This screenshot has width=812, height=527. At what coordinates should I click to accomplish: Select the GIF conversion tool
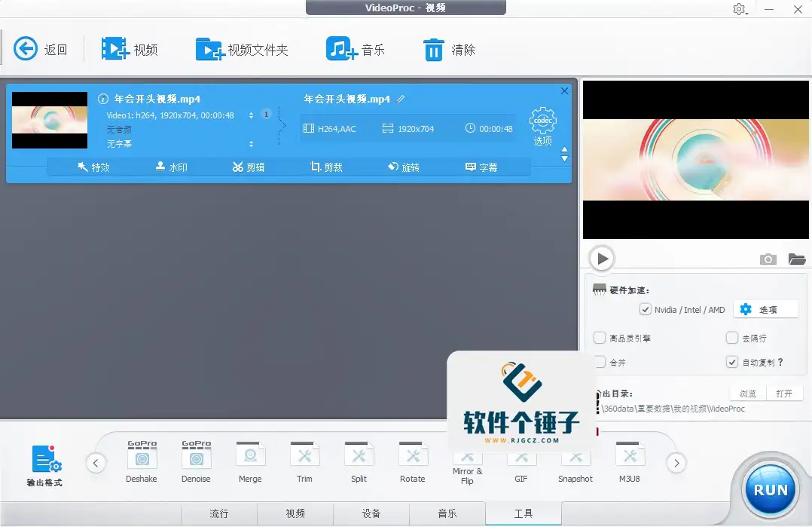pyautogui.click(x=521, y=460)
